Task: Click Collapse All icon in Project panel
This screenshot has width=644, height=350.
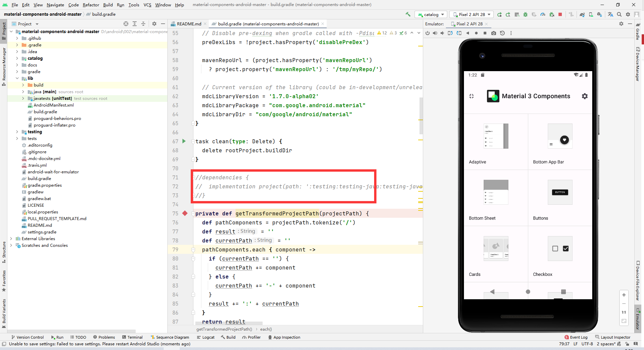Action: tap(143, 24)
